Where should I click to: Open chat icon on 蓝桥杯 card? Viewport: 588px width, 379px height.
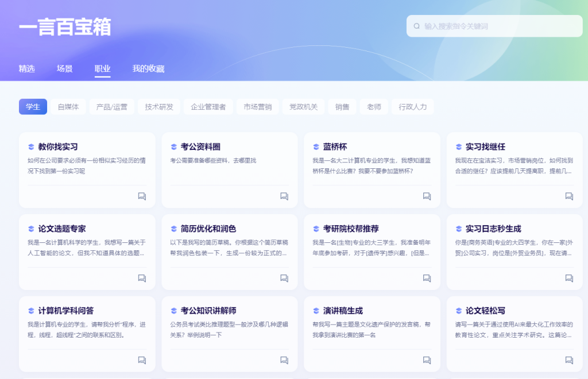coord(427,196)
